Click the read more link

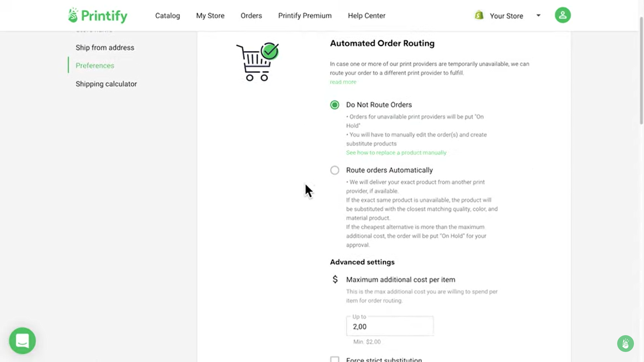click(343, 82)
